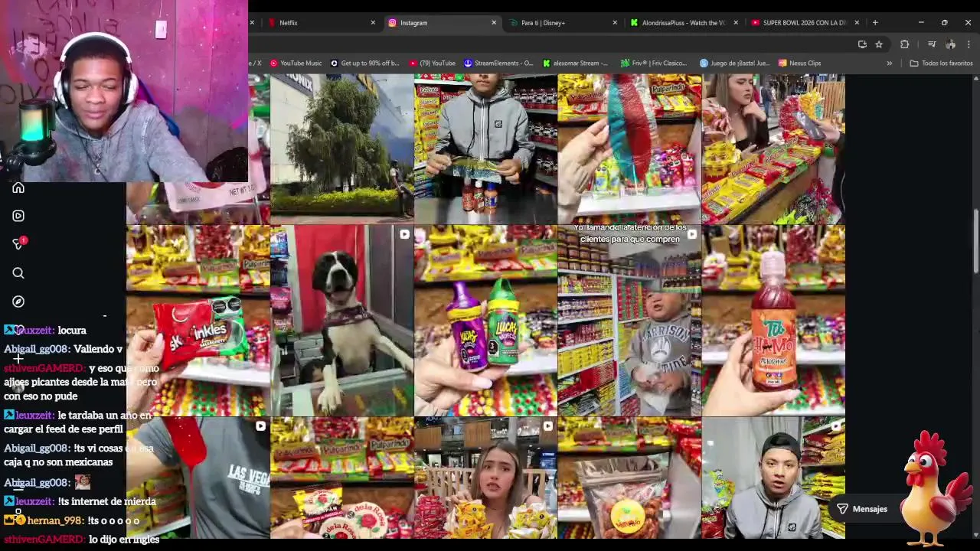Open the Juego de ¡Basta! bookmark
Screen dimensions: 980x551
click(734, 63)
